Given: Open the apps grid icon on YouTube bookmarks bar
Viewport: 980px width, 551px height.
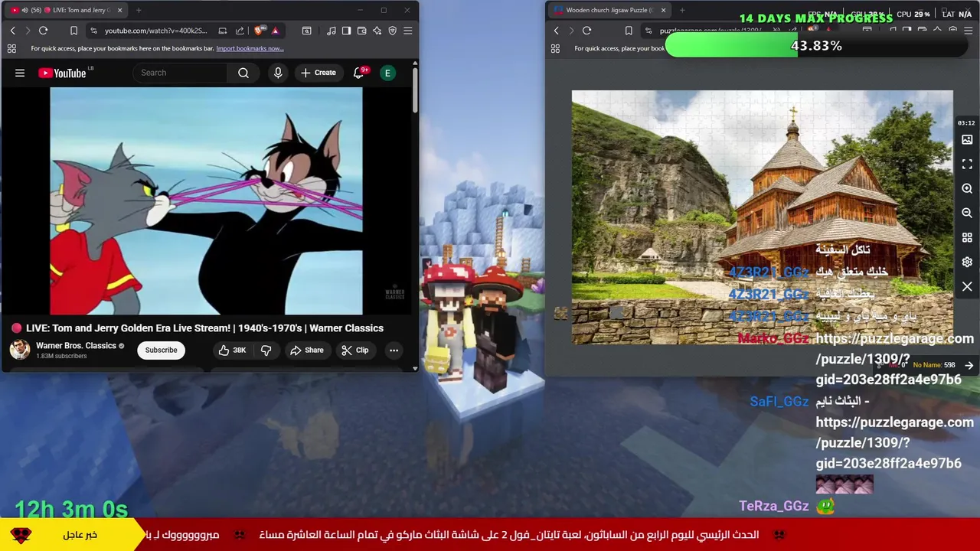Looking at the screenshot, I should click(x=11, y=48).
